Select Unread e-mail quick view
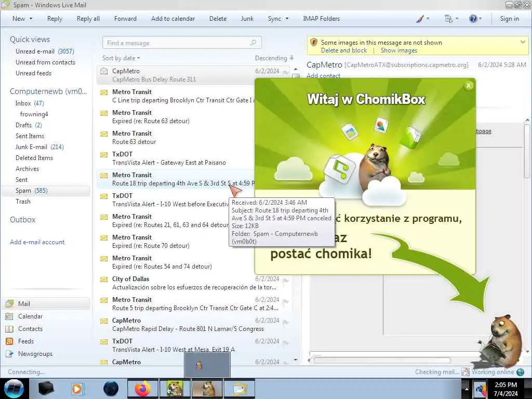The image size is (532, 399). pyautogui.click(x=45, y=51)
